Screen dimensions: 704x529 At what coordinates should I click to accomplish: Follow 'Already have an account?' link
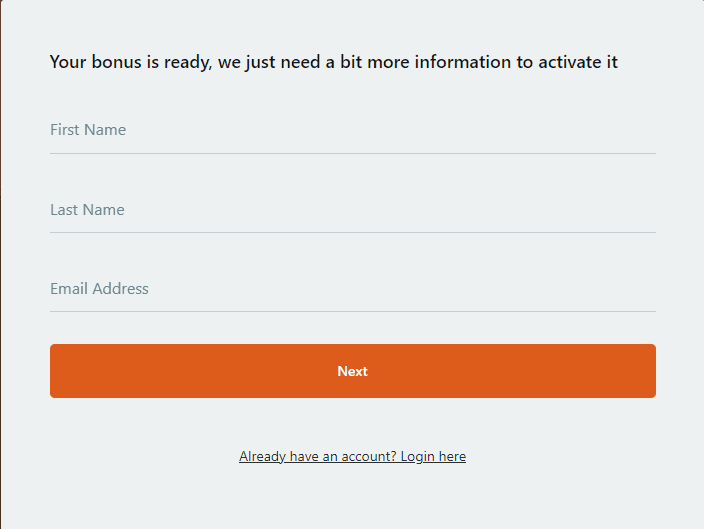(352, 456)
